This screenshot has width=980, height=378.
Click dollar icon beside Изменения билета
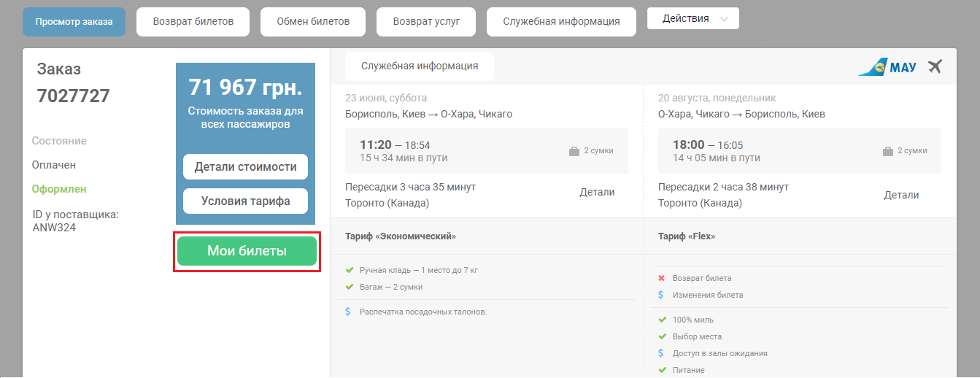tap(661, 295)
